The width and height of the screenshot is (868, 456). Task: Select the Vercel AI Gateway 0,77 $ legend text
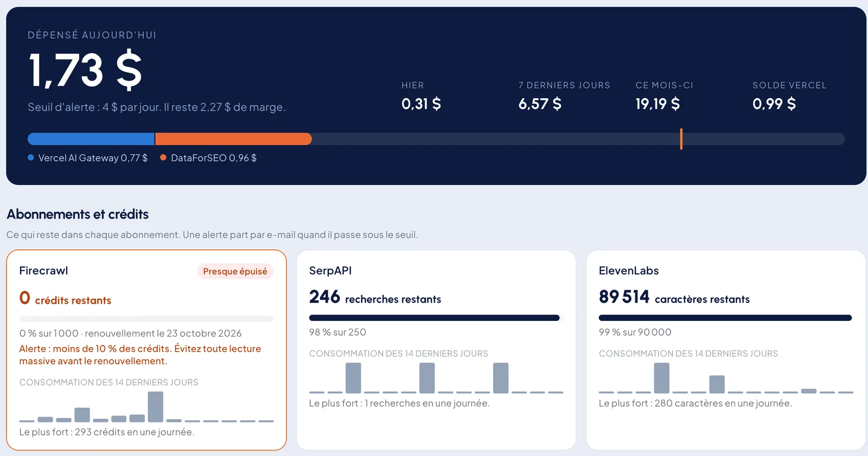93,158
